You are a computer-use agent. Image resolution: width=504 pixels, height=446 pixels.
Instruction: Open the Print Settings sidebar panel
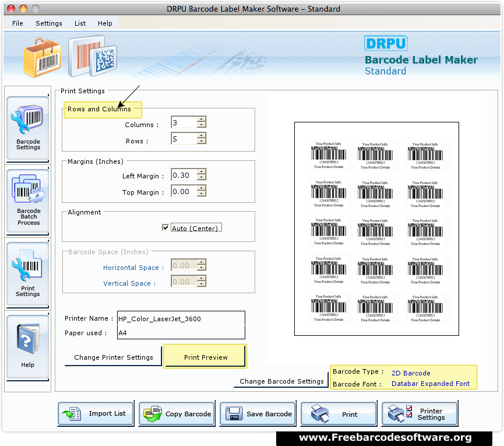click(27, 273)
